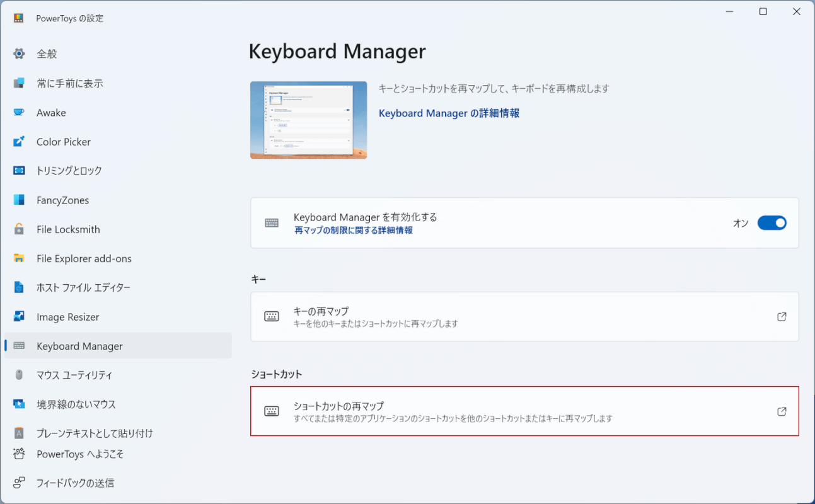Open Keyboard Manager の詳細情報 link
The height and width of the screenshot is (504, 815).
tap(449, 113)
